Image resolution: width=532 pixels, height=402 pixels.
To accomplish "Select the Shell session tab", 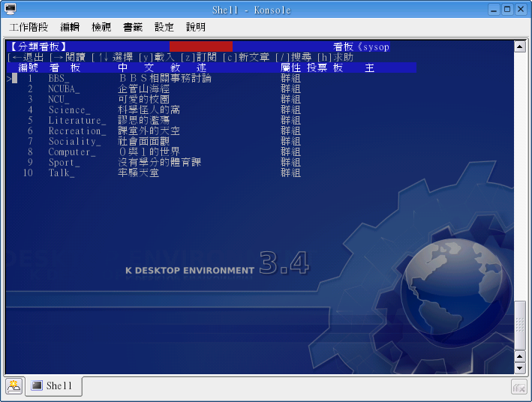I will 54,386.
